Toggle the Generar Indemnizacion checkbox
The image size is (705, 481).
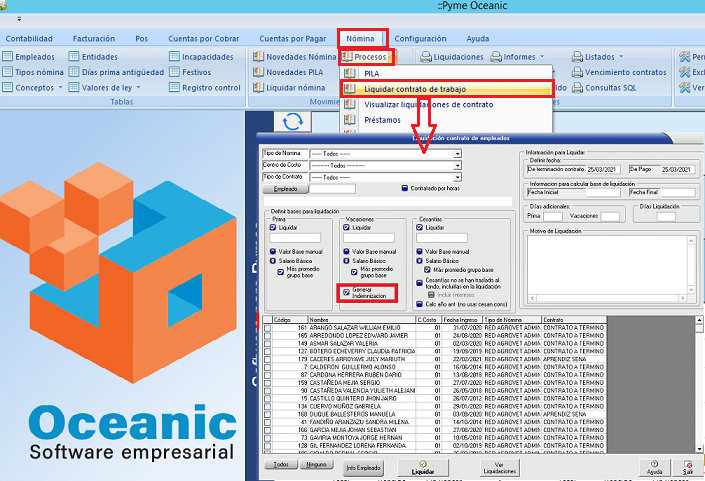click(346, 293)
